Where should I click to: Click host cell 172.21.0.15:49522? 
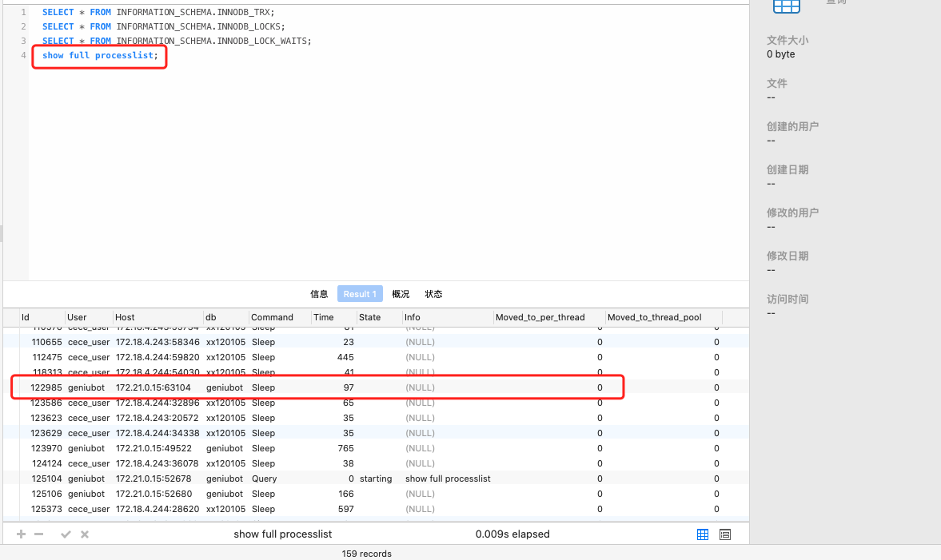pyautogui.click(x=154, y=448)
